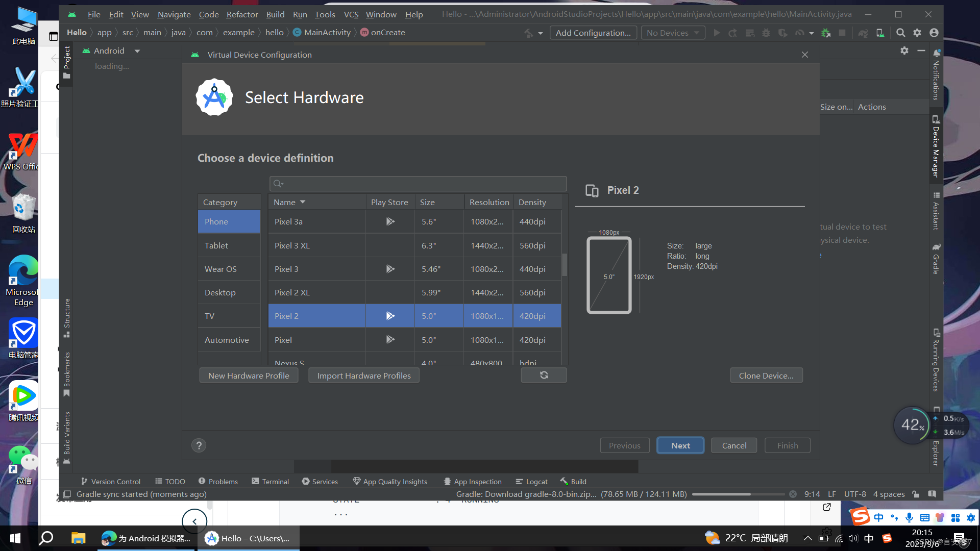Open the IDE settings gear icon
The image size is (980, 551).
[917, 32]
